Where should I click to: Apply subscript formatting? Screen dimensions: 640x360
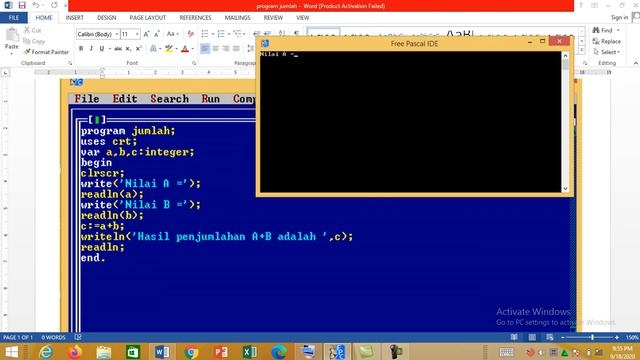pyautogui.click(x=128, y=49)
